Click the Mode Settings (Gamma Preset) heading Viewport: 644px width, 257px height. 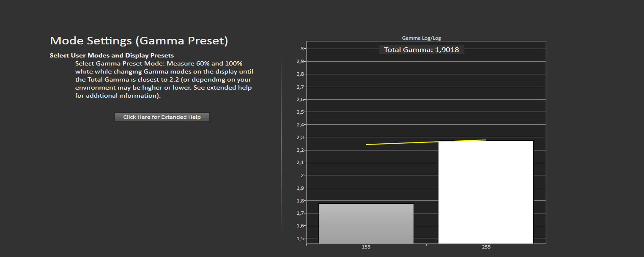139,41
